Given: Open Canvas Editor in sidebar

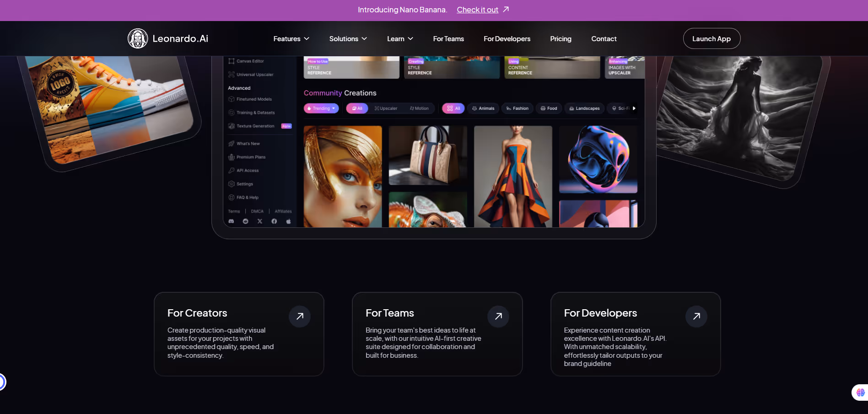Looking at the screenshot, I should pyautogui.click(x=246, y=61).
